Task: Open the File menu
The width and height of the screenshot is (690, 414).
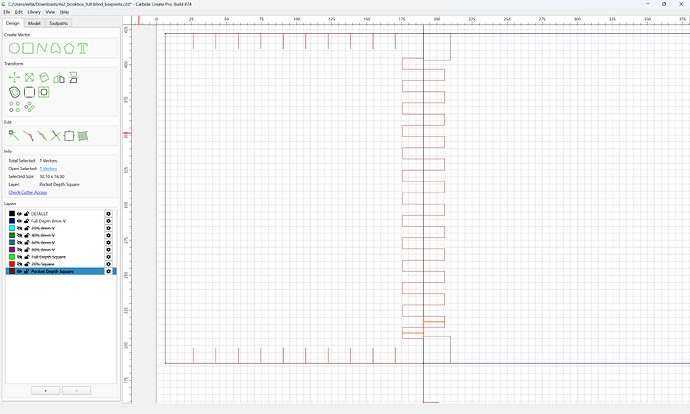Action: (x=7, y=12)
